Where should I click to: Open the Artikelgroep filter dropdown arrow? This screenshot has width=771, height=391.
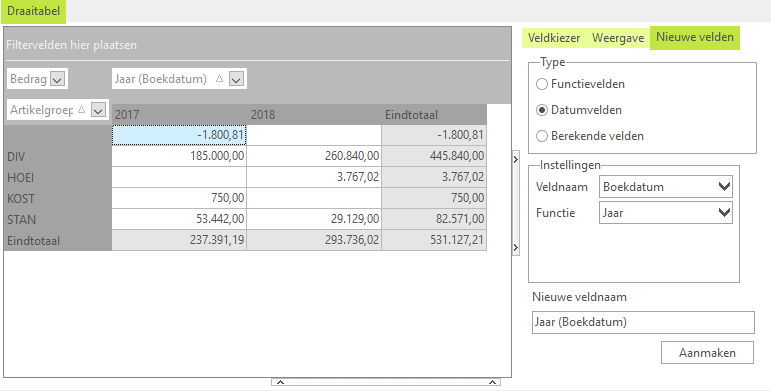tap(98, 110)
